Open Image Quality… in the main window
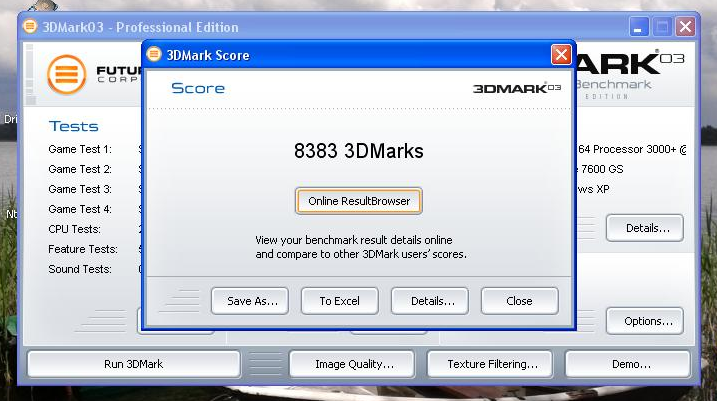The height and width of the screenshot is (401, 717). pyautogui.click(x=352, y=364)
